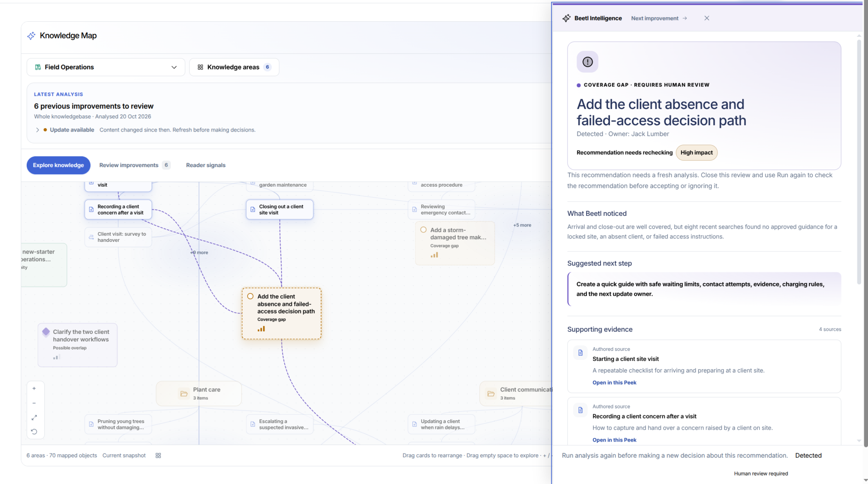Image resolution: width=868 pixels, height=484 pixels.
Task: Reset the map view
Action: point(34,432)
